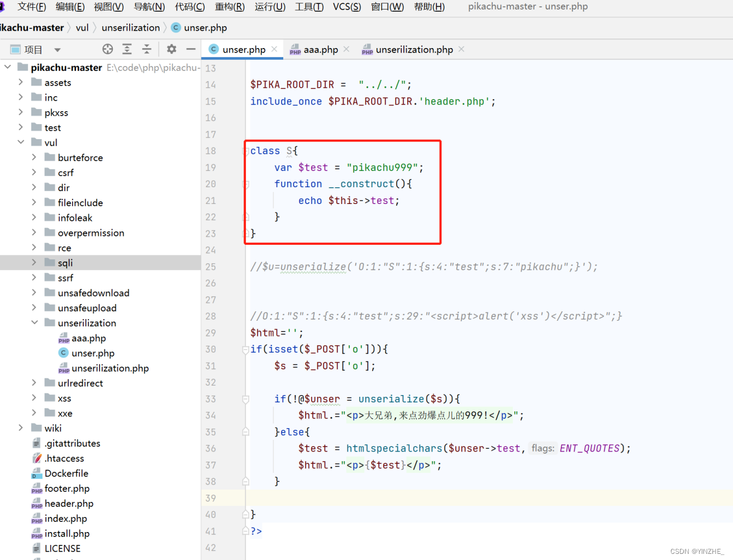
Task: Expand the assets folder chevron
Action: [x=21, y=82]
